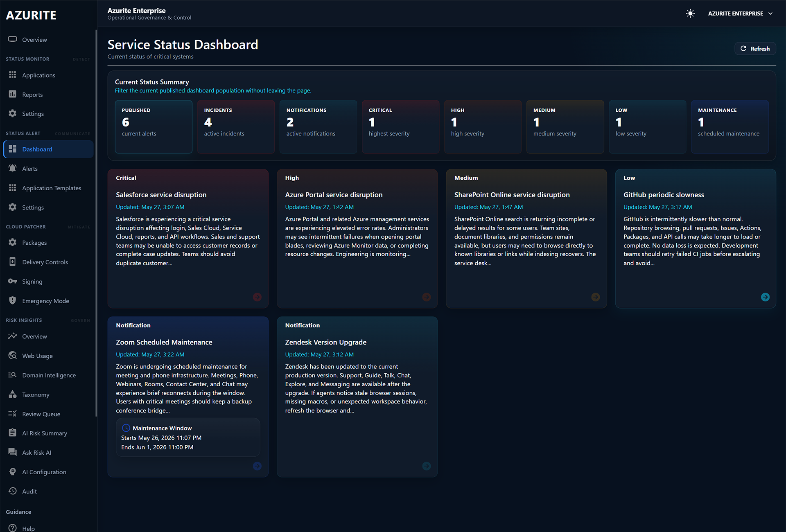Open Zendesk Version Upgrade arrow icon
The width and height of the screenshot is (786, 532).
pos(427,466)
